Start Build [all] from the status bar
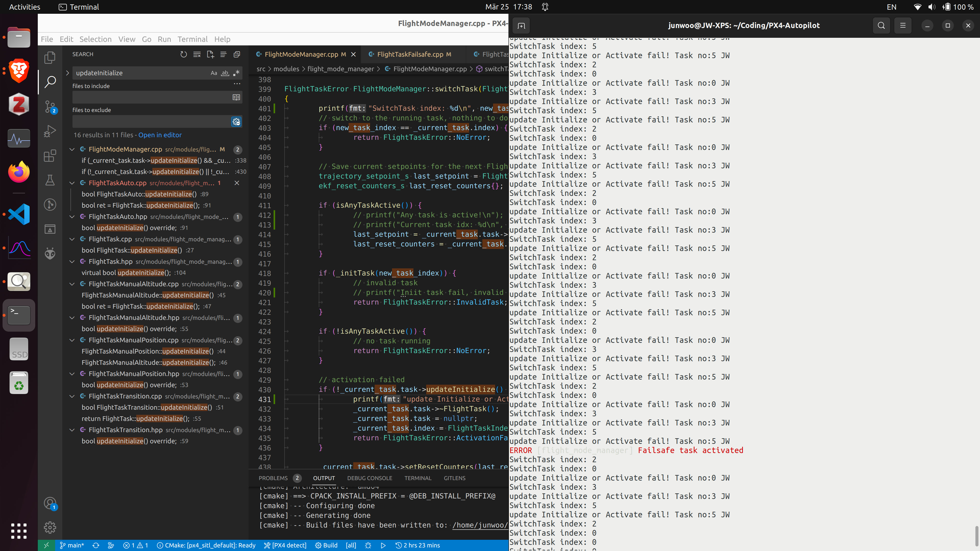The image size is (980, 551). click(326, 545)
